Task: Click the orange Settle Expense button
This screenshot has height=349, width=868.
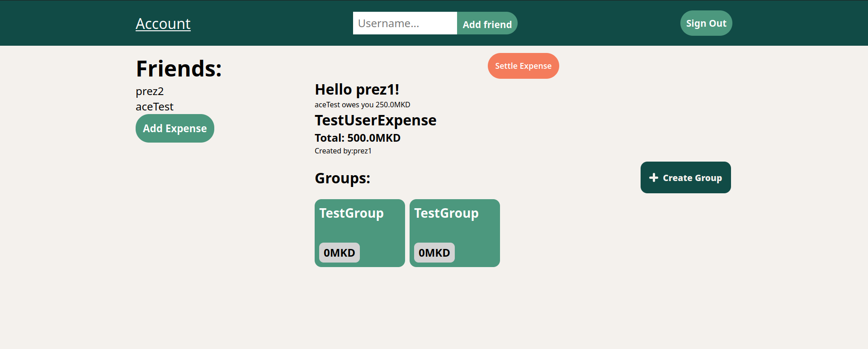Action: (523, 66)
